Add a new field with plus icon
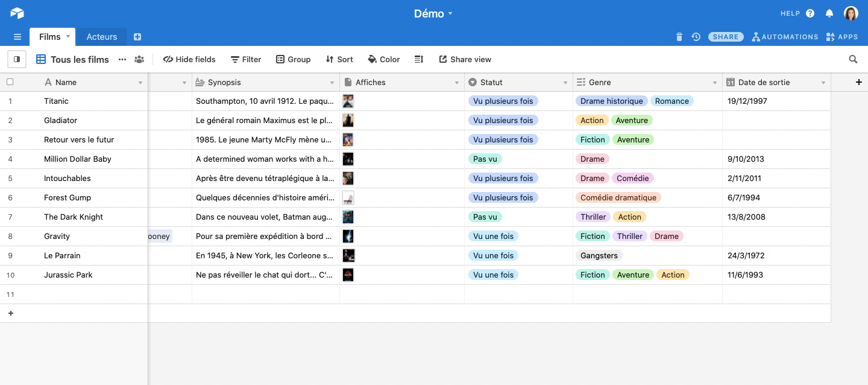The width and height of the screenshot is (868, 385). pyautogui.click(x=859, y=82)
